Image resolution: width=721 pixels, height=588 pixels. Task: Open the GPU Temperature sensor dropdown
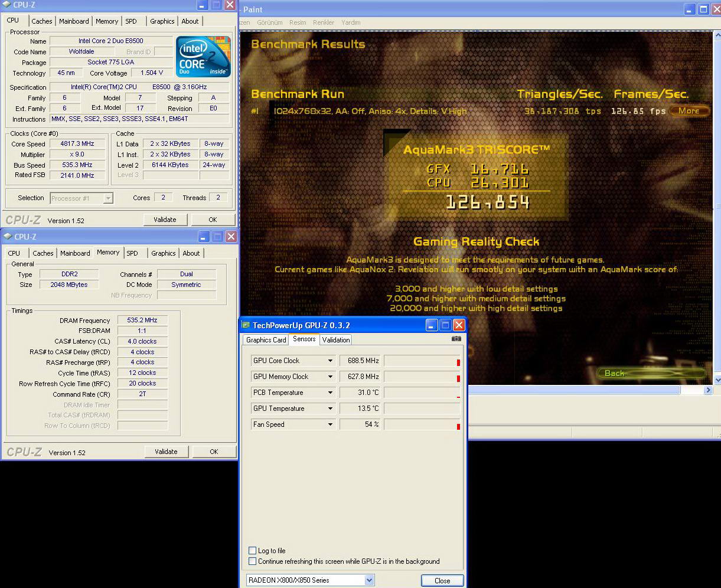coord(331,409)
